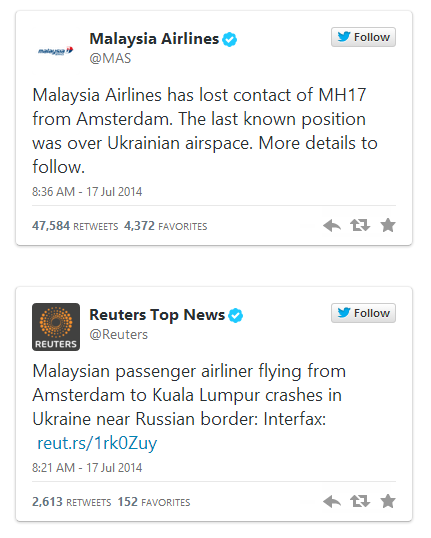Click Reuters Top News verified badge
This screenshot has width=431, height=538.
[x=235, y=315]
